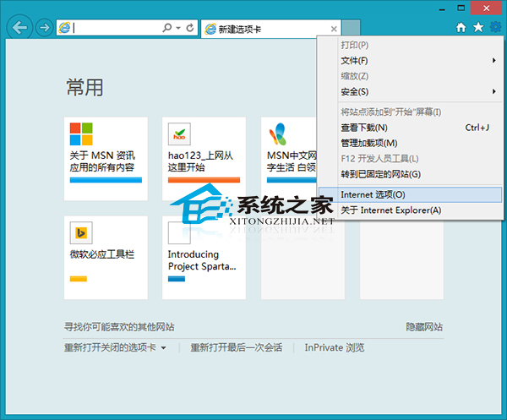
Task: Click the Tools gear icon
Action: coord(496,27)
